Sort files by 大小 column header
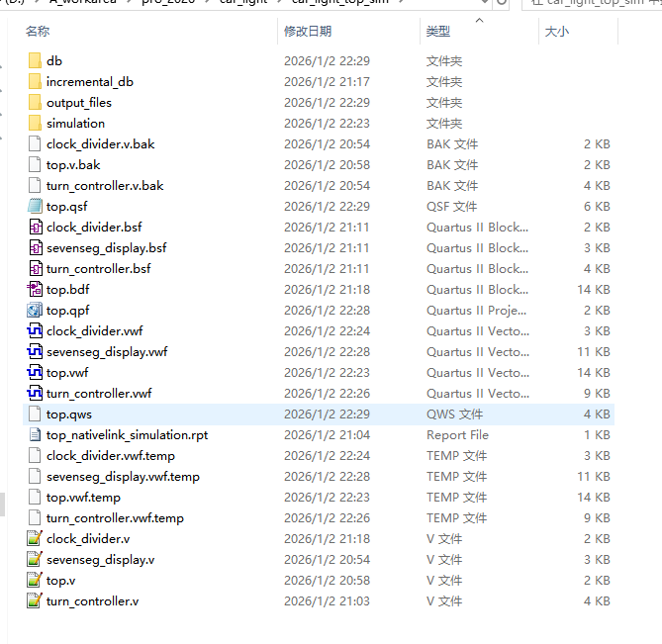This screenshot has width=662, height=644. click(557, 32)
